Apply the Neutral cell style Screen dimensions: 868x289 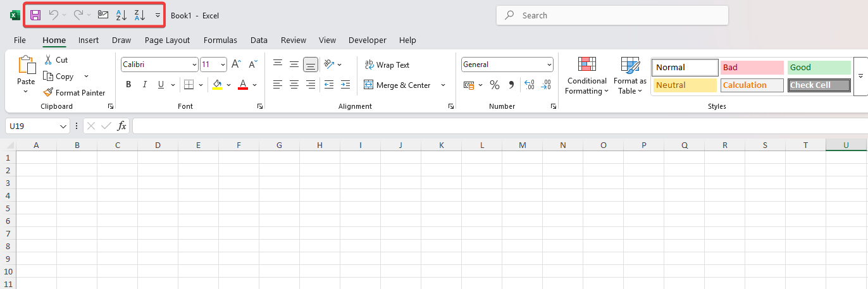coord(685,85)
